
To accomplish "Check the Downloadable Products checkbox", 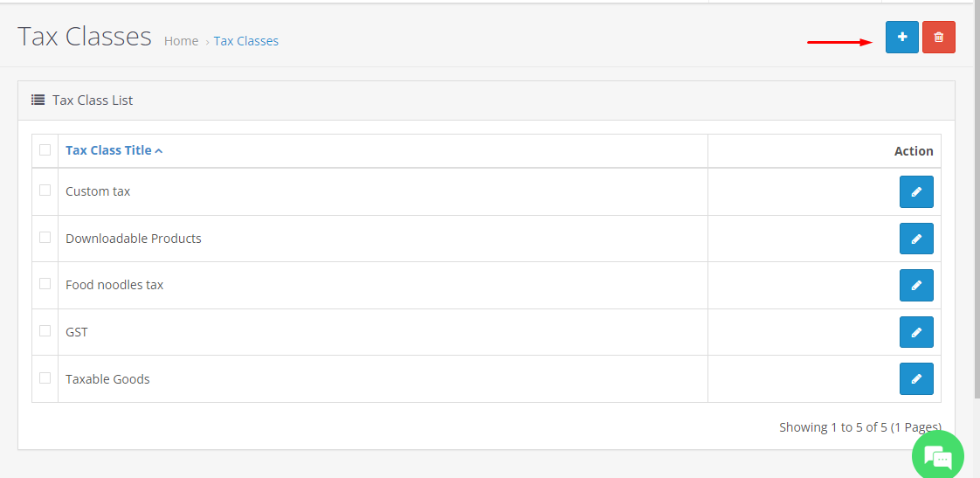I will [45, 238].
